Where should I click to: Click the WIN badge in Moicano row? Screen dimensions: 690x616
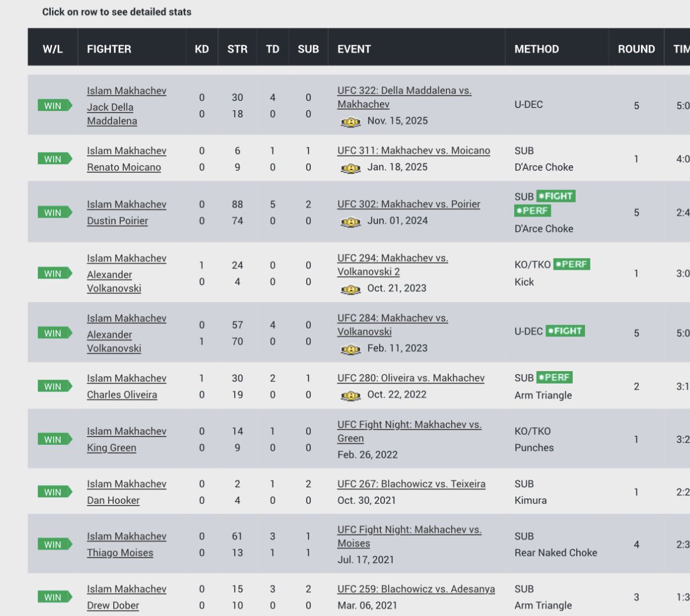55,159
